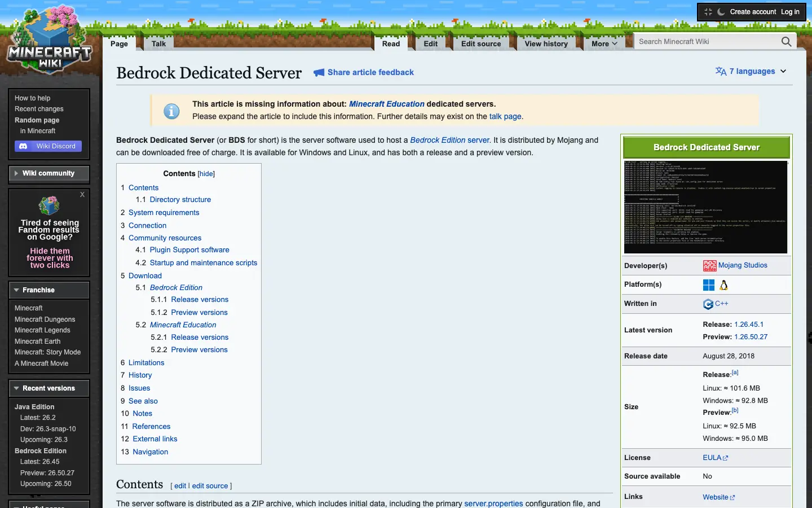Click the Windows platform icon
The height and width of the screenshot is (508, 812).
(709, 285)
